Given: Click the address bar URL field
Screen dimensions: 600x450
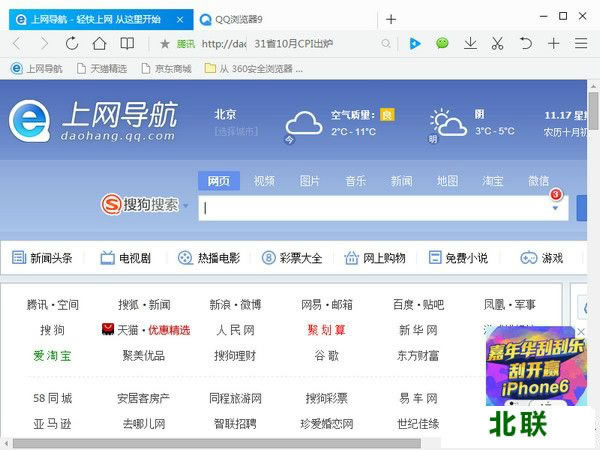Looking at the screenshot, I should 224,44.
